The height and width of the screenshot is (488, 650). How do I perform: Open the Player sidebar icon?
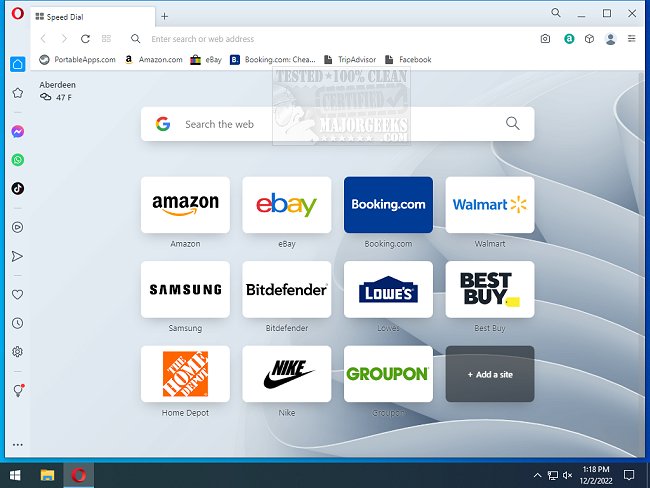[x=17, y=227]
